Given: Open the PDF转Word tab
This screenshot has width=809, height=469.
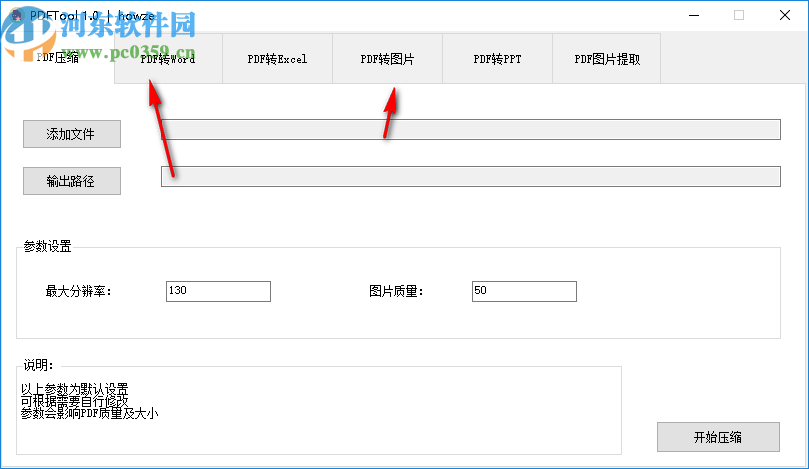Looking at the screenshot, I should click(168, 59).
